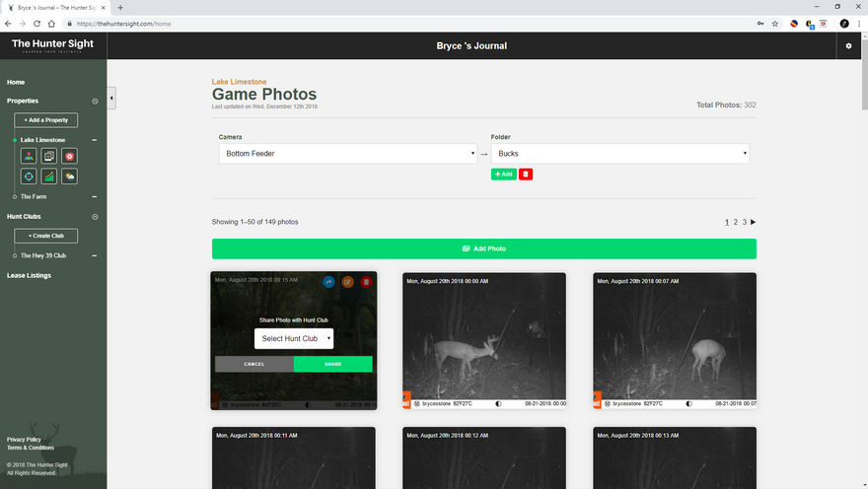Delete the selected folder with red trash button
The height and width of the screenshot is (489, 868).
pos(526,175)
